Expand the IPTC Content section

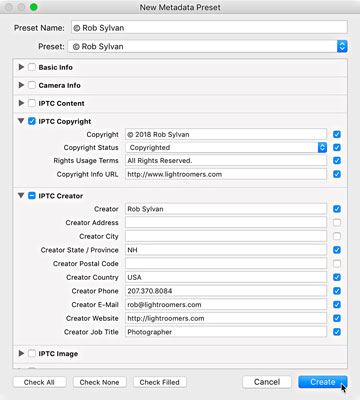coord(21,103)
